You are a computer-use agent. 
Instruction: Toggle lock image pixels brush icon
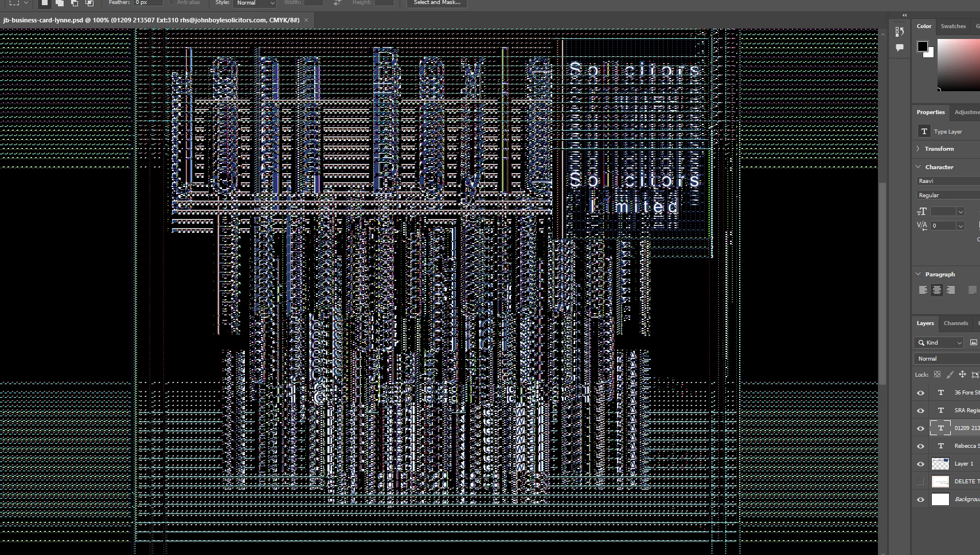pos(950,374)
